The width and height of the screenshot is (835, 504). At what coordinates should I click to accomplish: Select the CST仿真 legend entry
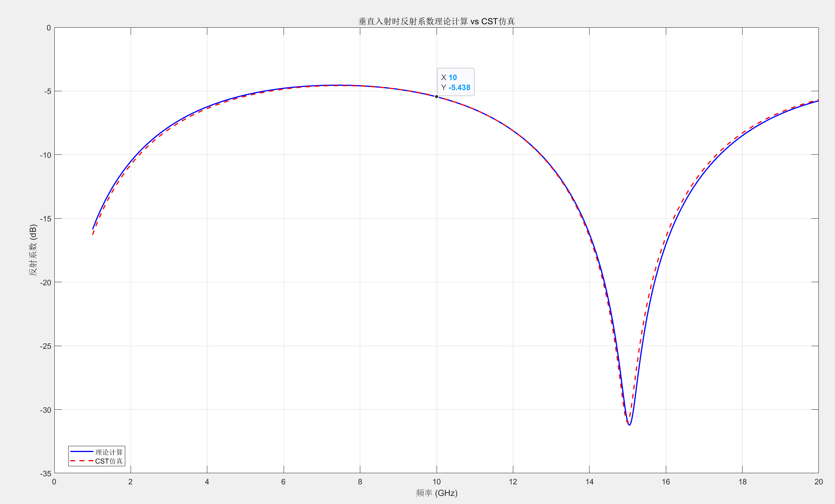pos(109,461)
